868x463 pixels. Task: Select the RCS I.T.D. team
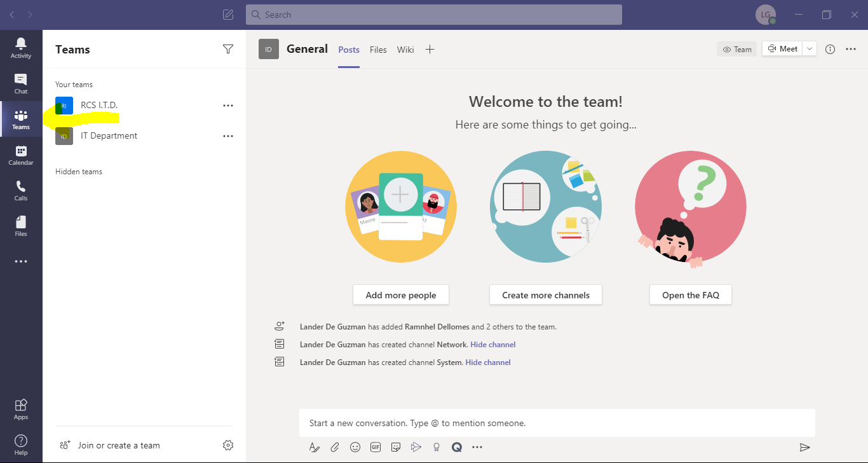144,106
